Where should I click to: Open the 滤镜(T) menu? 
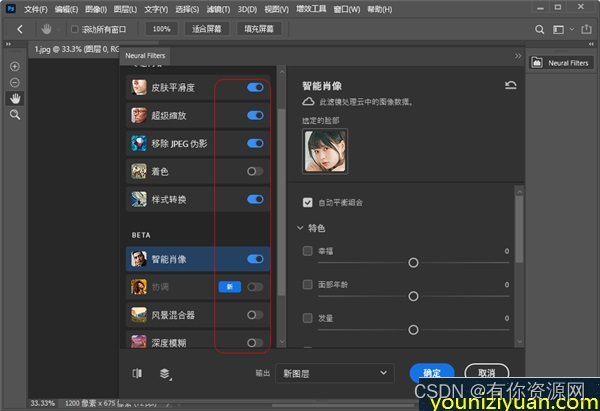tap(218, 9)
